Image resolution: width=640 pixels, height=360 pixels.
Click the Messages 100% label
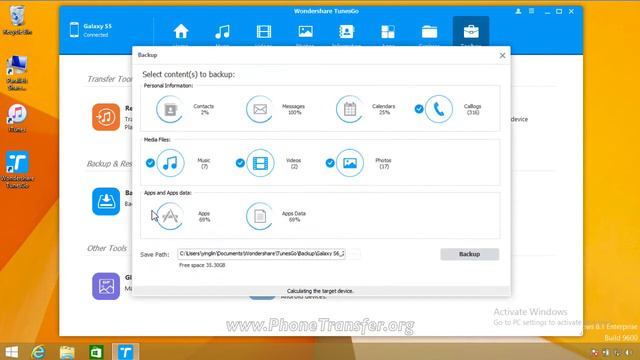(293, 109)
